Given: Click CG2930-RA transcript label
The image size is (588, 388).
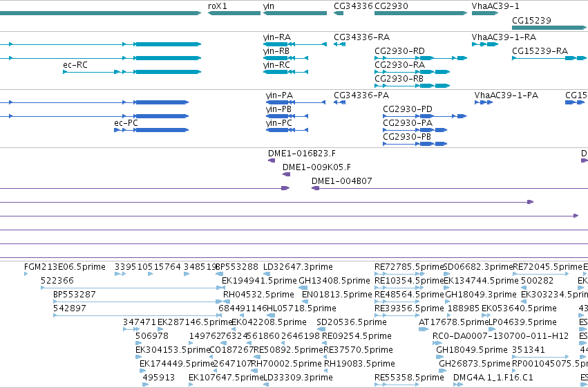Looking at the screenshot, I should pyautogui.click(x=399, y=65).
